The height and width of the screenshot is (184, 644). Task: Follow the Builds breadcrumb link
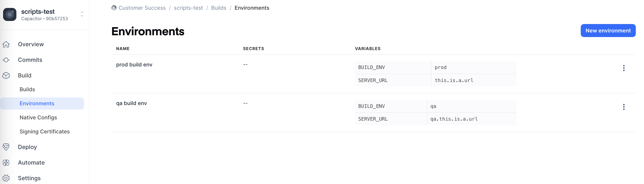(219, 8)
